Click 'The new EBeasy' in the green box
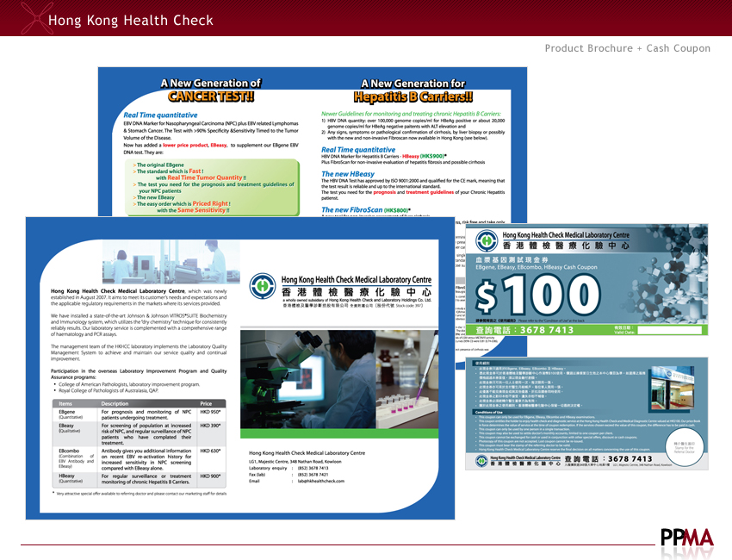The width and height of the screenshot is (732, 560). pyautogui.click(x=156, y=197)
